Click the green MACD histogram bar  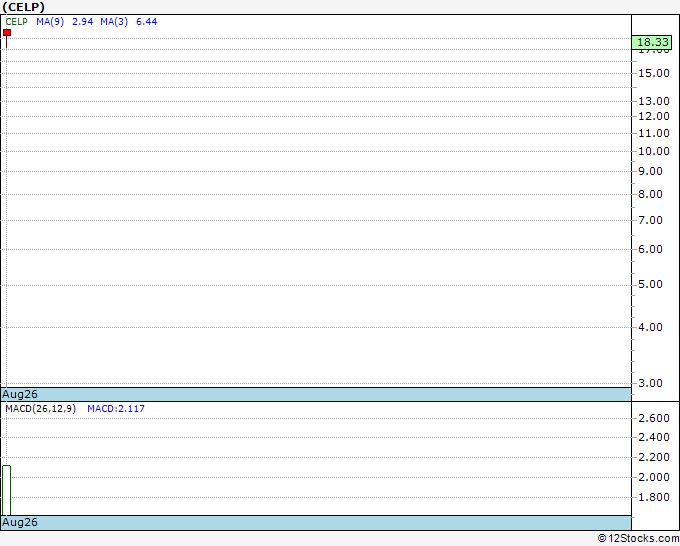[7, 490]
